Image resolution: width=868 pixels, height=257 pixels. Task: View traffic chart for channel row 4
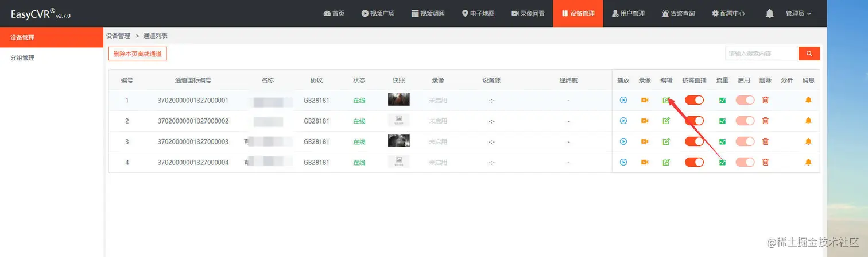point(722,162)
